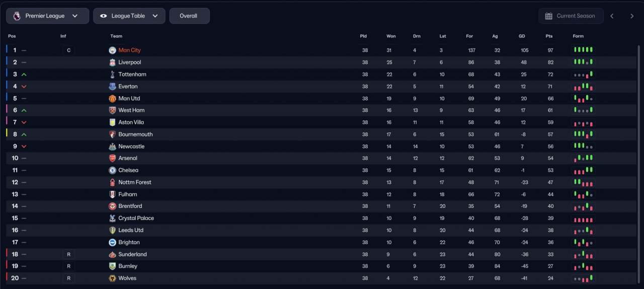
Task: Click the Wolves club badge
Action: click(x=112, y=278)
